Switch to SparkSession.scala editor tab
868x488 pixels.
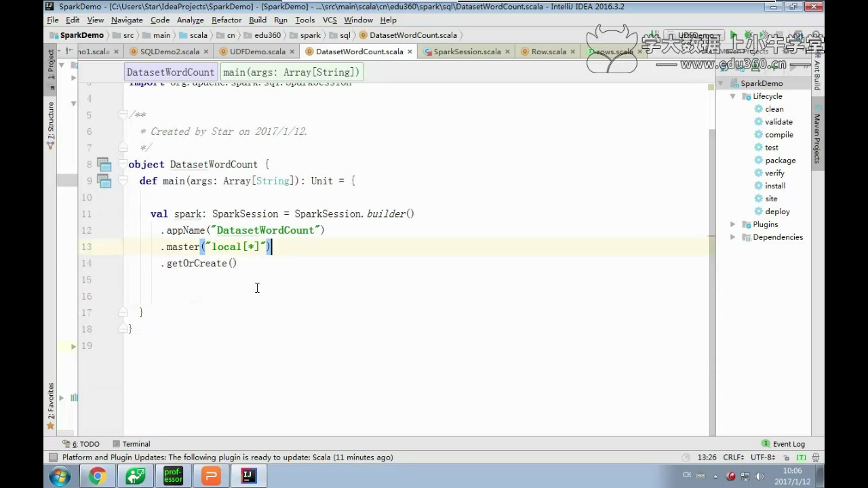tap(467, 52)
